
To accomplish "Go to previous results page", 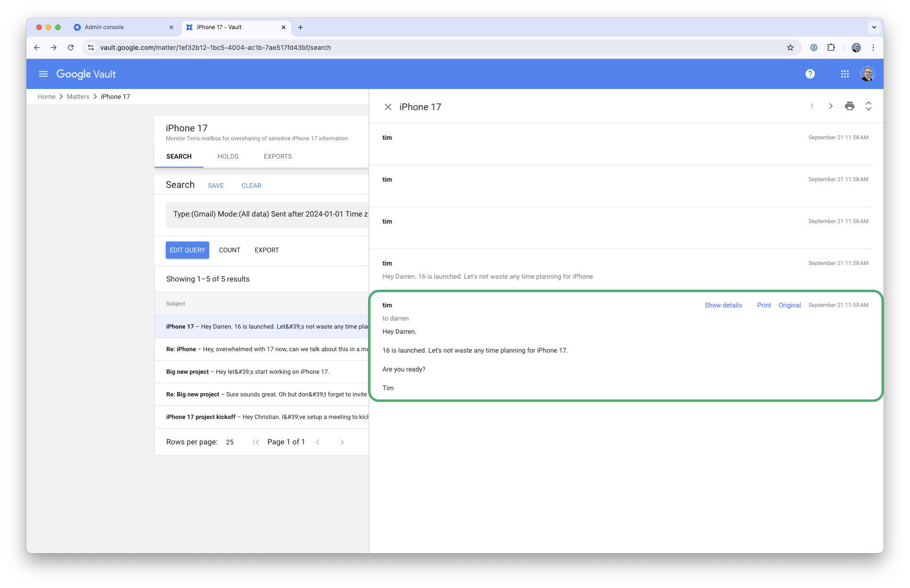I will pyautogui.click(x=318, y=442).
